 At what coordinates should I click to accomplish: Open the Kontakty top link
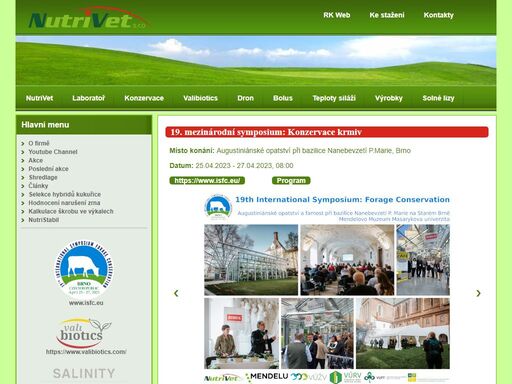pos(438,15)
